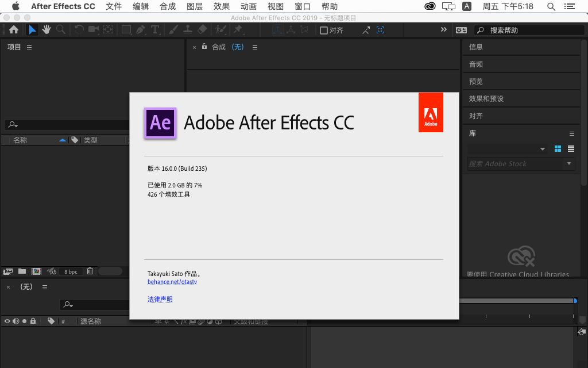Select the Type text tool
Image resolution: width=588 pixels, height=368 pixels.
click(x=155, y=30)
